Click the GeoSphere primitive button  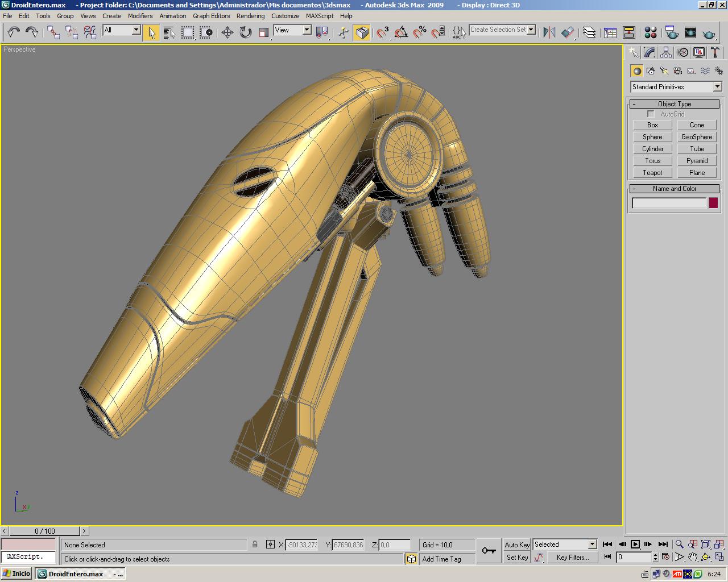pyautogui.click(x=697, y=137)
